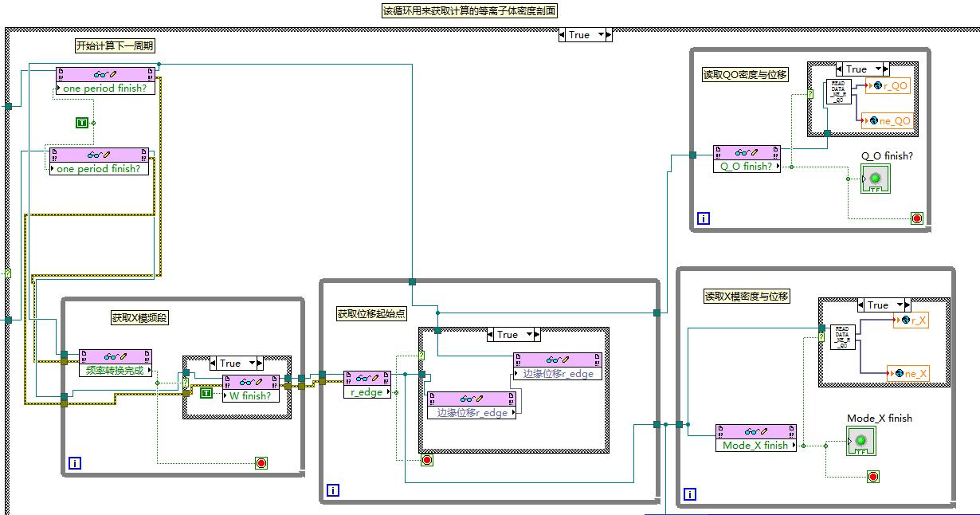Select the red stop terminal in the 读取QO密度与位移 loop
Screen dimensions: 980x515
916,218
